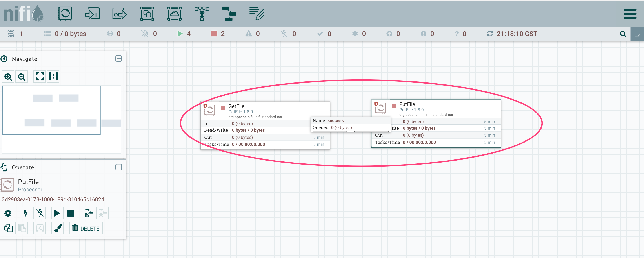Screen dimensions: 644x258
Task: Select the Input Port toolbar icon
Action: (92, 14)
